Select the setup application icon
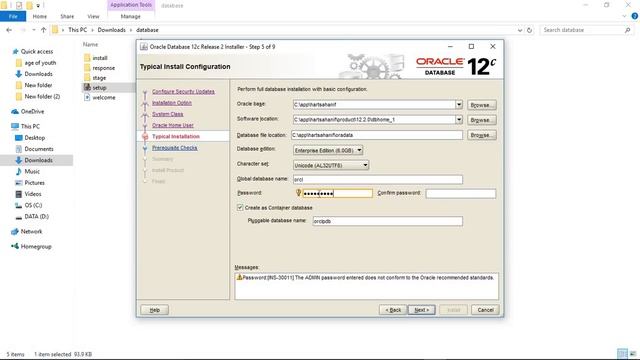The width and height of the screenshot is (640, 360). [x=87, y=87]
